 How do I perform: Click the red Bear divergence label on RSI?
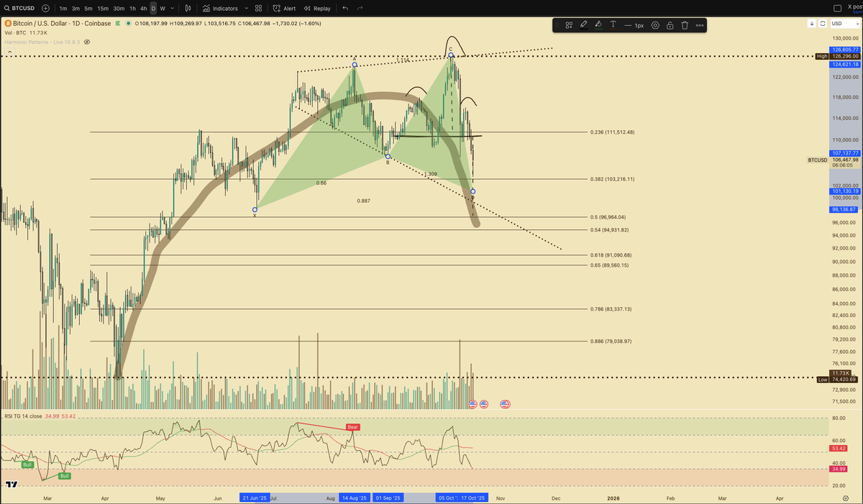(x=352, y=427)
